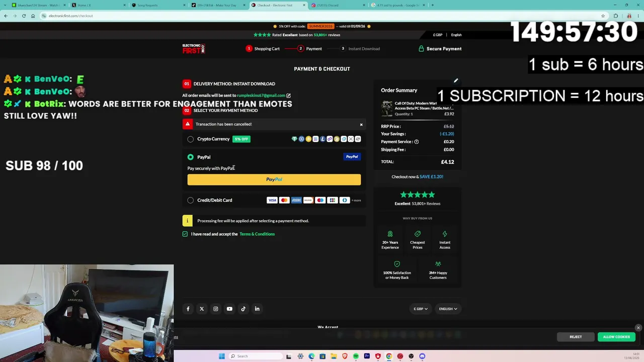Open Microsoft Edge from the taskbar
644x362 pixels.
point(311,356)
